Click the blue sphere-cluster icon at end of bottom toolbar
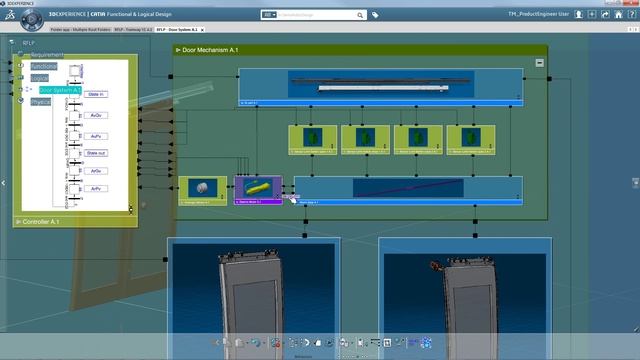Viewport: 640px width, 360px height. click(426, 343)
